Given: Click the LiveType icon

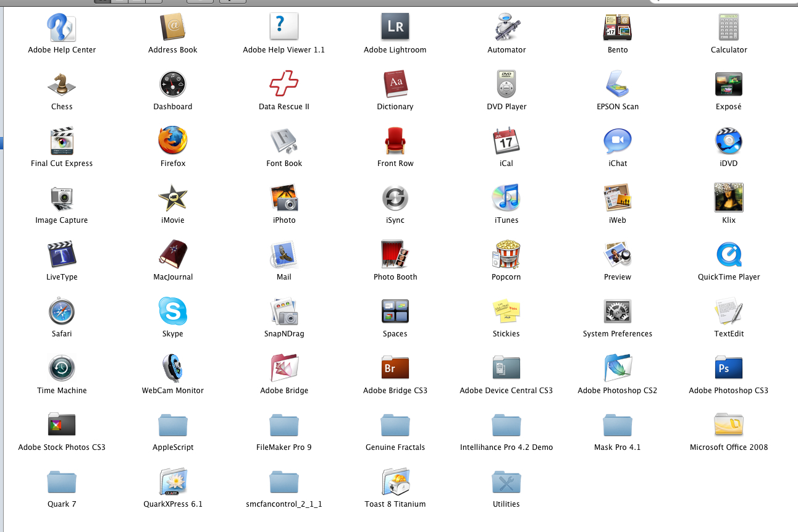Looking at the screenshot, I should [62, 254].
